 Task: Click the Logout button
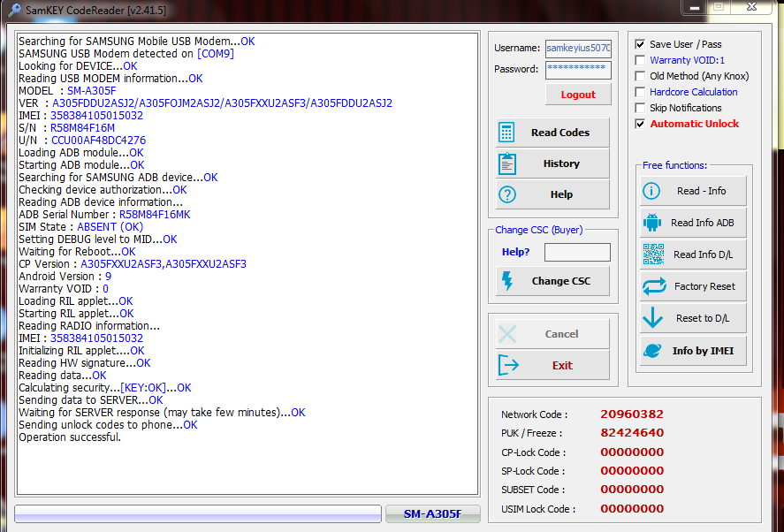pyautogui.click(x=578, y=95)
